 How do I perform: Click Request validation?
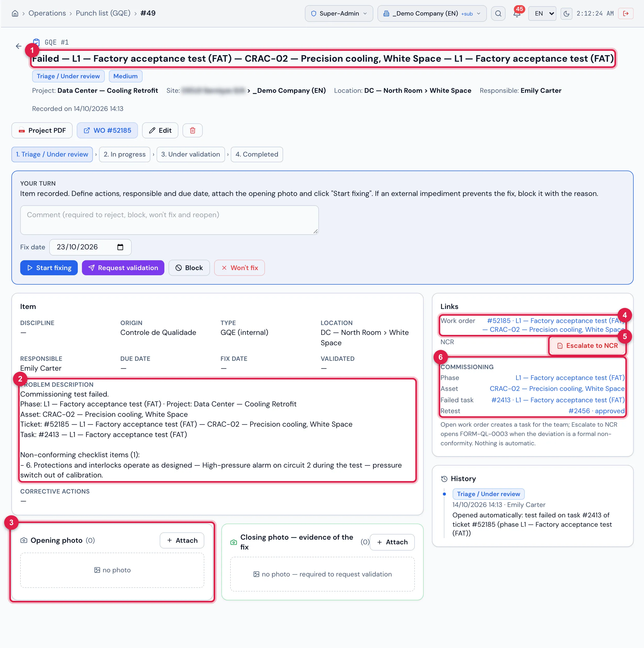[x=123, y=268]
